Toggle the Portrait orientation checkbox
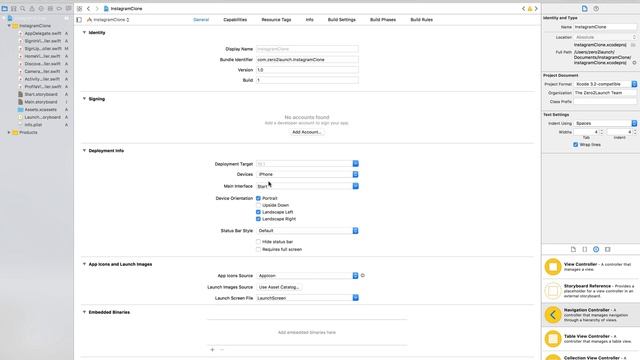The width and height of the screenshot is (640, 360). (x=258, y=198)
